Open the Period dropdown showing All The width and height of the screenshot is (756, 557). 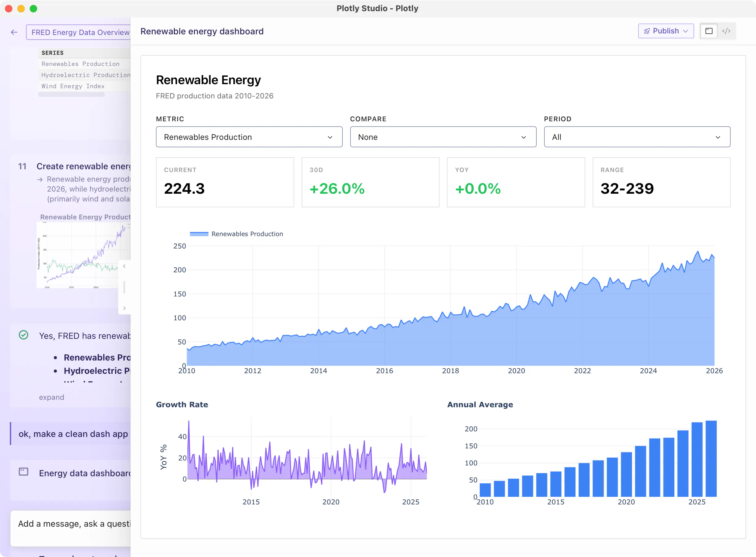point(637,137)
